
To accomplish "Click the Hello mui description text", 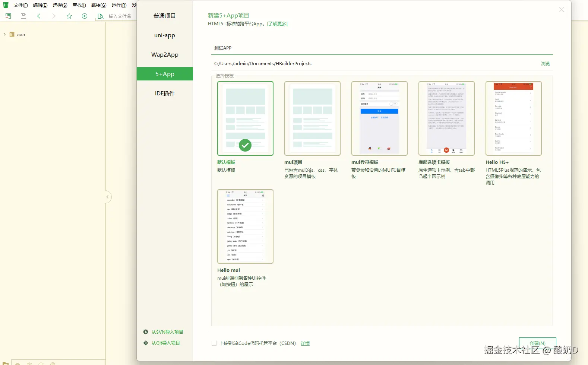I will [241, 281].
